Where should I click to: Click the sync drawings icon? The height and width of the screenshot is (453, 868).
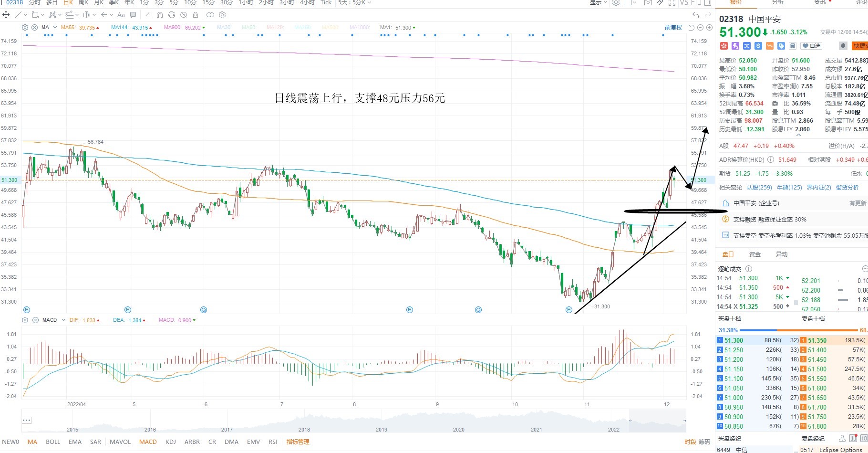click(172, 15)
